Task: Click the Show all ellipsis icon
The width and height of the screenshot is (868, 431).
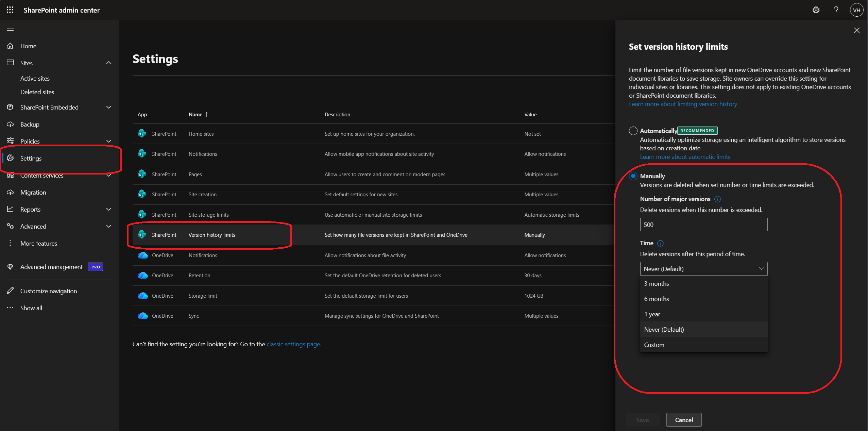Action: click(x=10, y=308)
